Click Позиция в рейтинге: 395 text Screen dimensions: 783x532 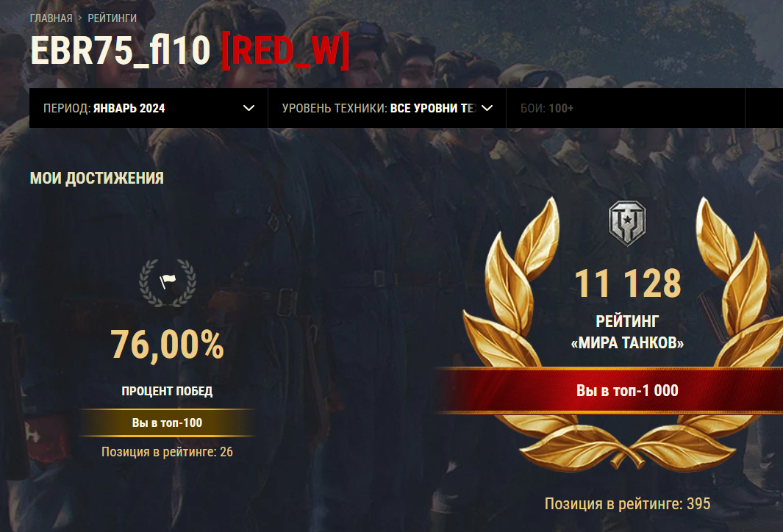(x=627, y=503)
